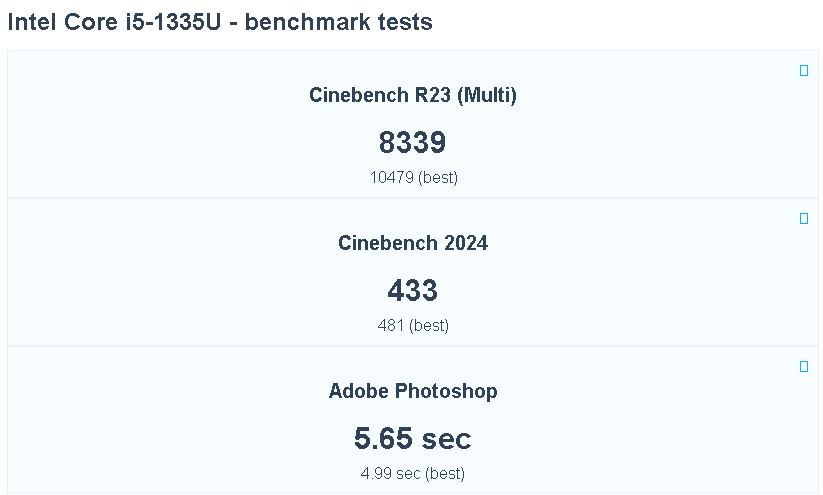Click the corner icon on Cinebench 2024 card
This screenshot has width=823, height=495.
(x=804, y=219)
